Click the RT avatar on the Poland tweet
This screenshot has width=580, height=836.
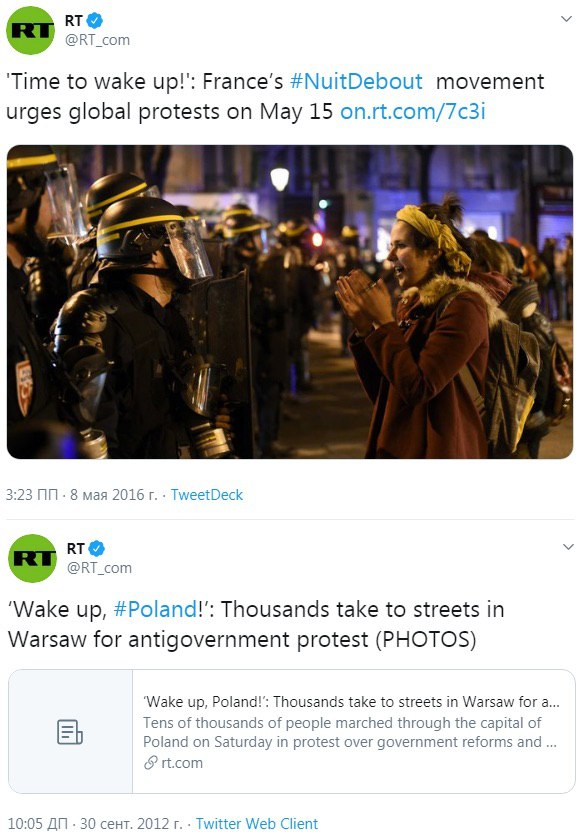pos(32,558)
